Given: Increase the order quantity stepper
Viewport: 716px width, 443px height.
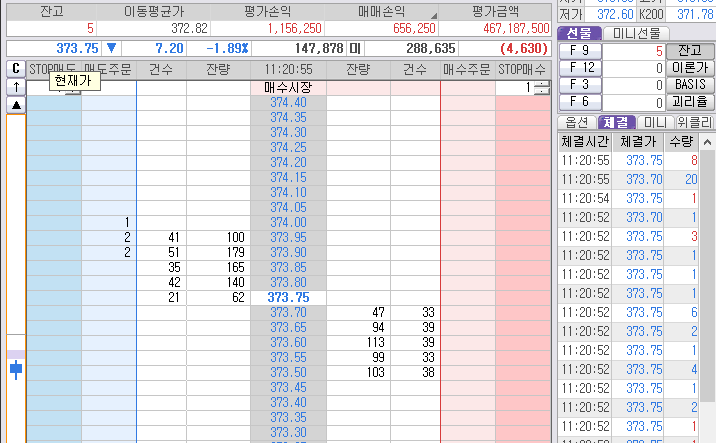Looking at the screenshot, I should [542, 84].
